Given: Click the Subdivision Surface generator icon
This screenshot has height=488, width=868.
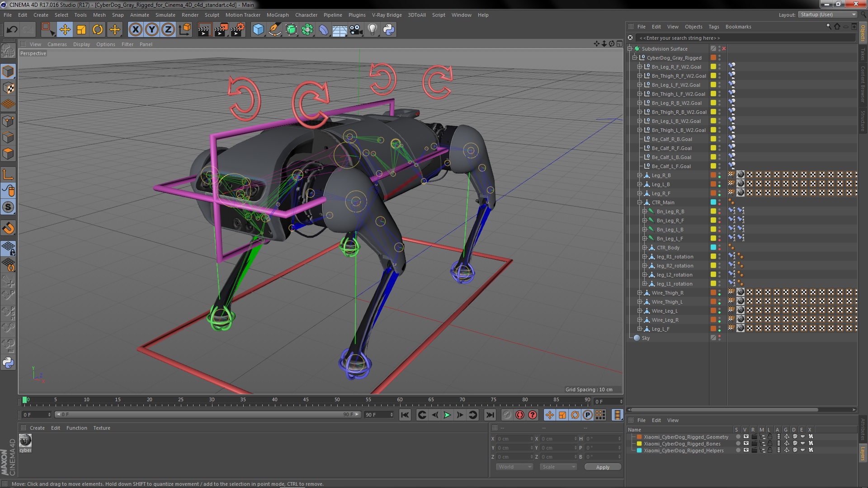Looking at the screenshot, I should pyautogui.click(x=291, y=30).
